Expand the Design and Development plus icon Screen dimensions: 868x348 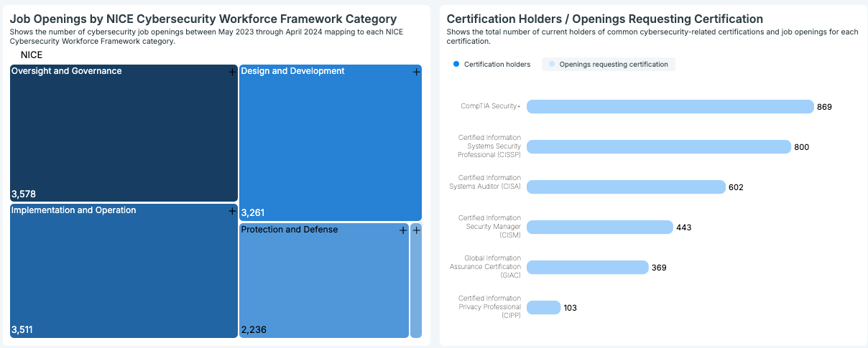(x=416, y=72)
